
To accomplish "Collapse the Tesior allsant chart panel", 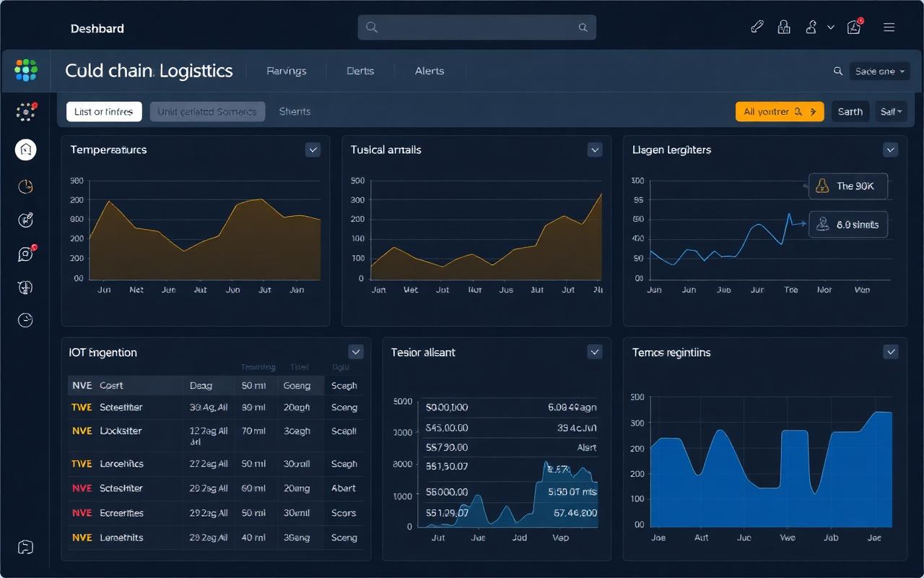I will click(x=595, y=352).
